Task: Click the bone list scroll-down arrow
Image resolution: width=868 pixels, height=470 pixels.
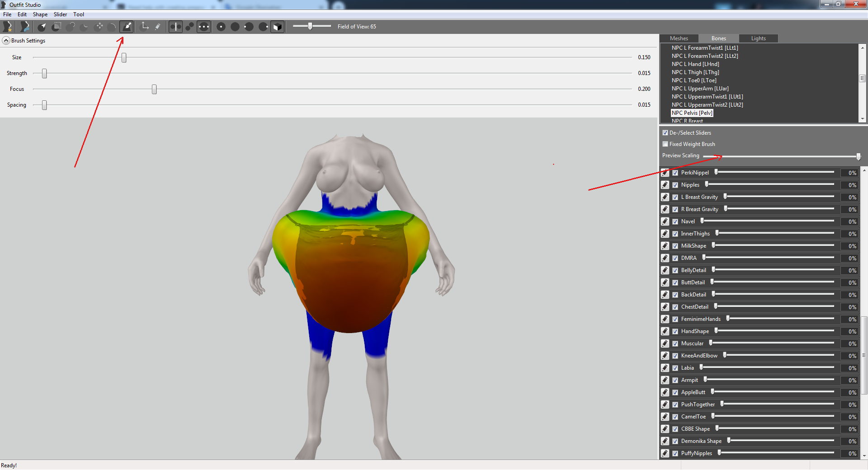Action: tap(863, 119)
